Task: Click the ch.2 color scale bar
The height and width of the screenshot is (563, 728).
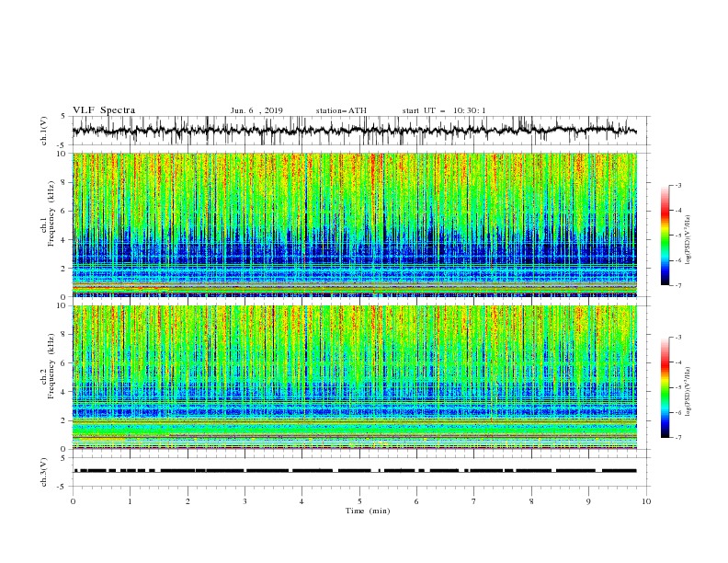Action: [665, 387]
